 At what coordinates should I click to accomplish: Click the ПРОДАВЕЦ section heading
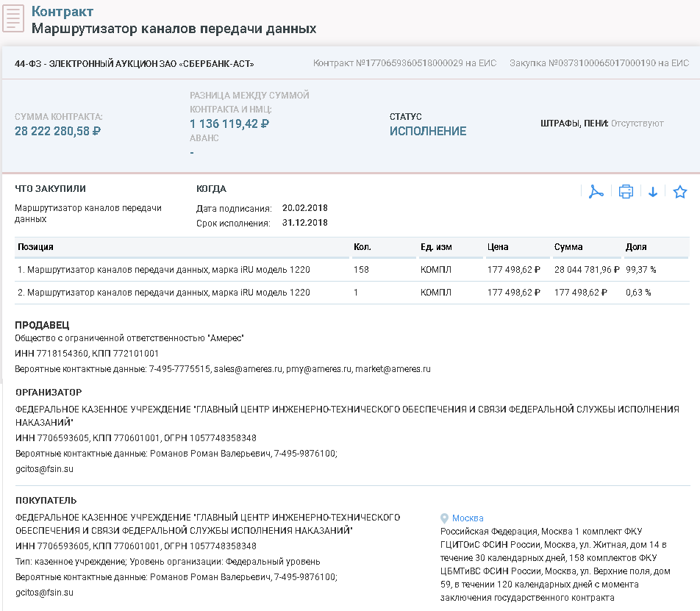tap(42, 325)
